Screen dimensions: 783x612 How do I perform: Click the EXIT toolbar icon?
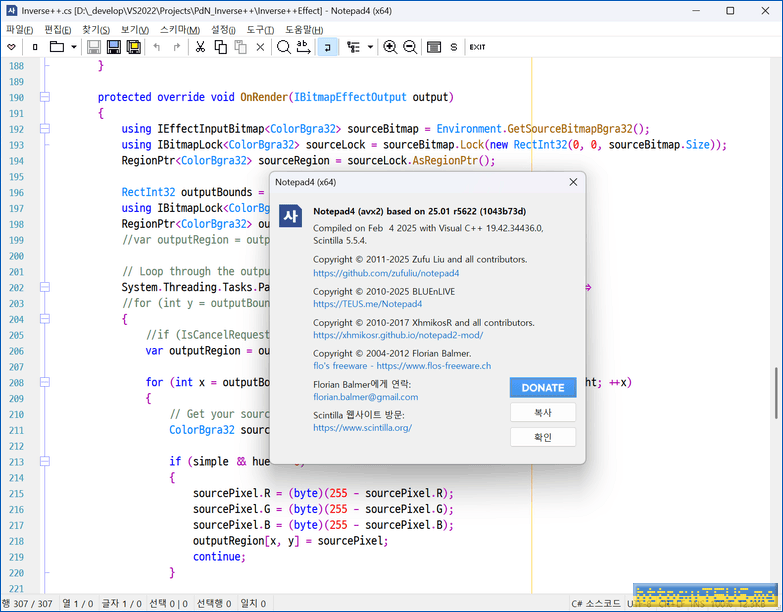477,47
